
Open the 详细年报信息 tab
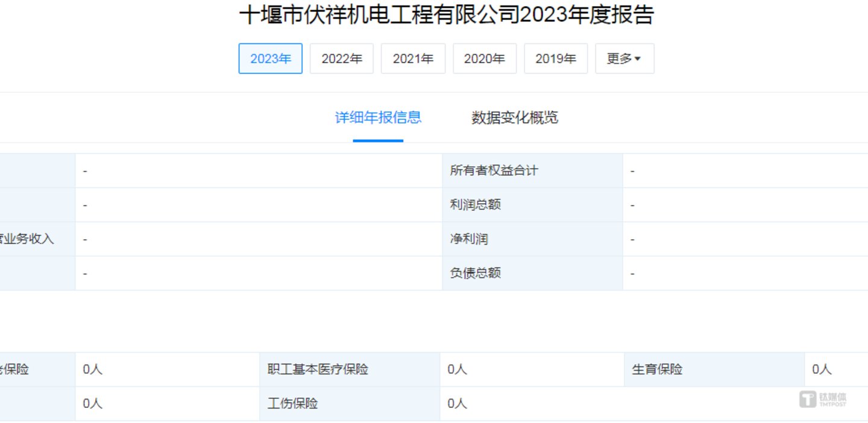[x=378, y=117]
